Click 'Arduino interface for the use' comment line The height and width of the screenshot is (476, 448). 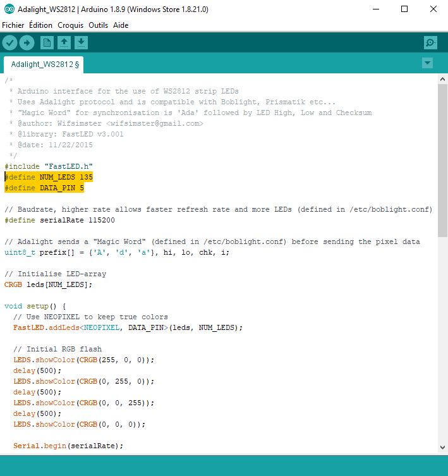pos(124,91)
